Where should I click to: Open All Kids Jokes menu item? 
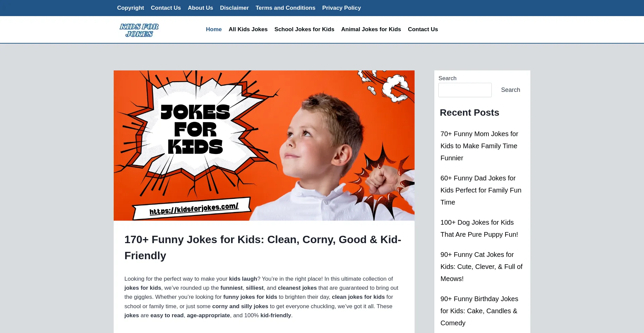[x=248, y=29]
